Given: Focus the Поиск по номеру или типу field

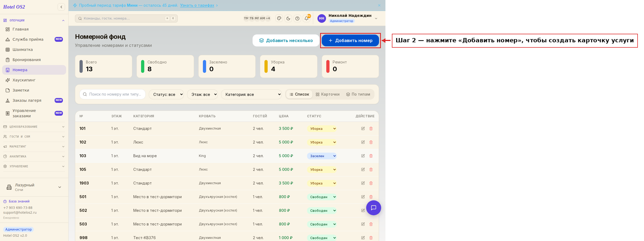Looking at the screenshot, I should (x=112, y=94).
